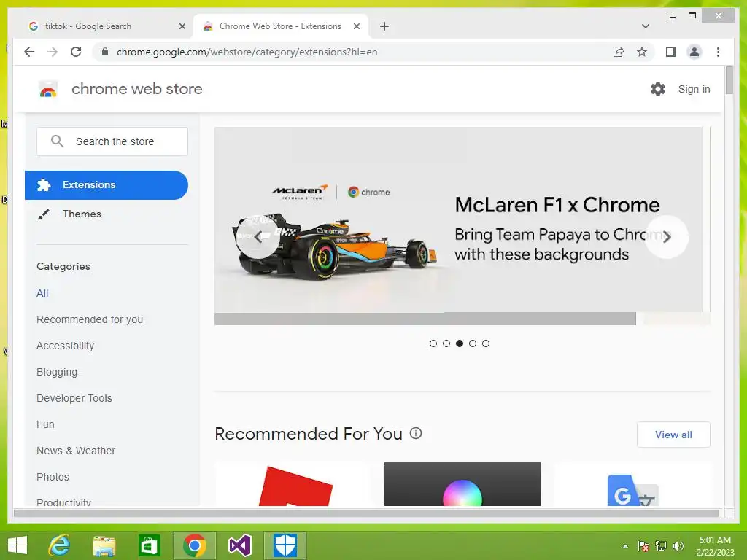The width and height of the screenshot is (747, 560).
Task: Click the info icon beside Recommended For You
Action: point(416,433)
